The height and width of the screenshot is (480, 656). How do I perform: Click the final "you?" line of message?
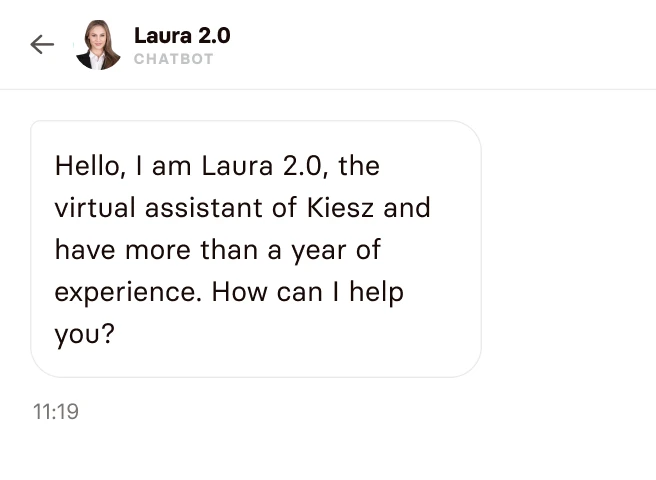(85, 334)
